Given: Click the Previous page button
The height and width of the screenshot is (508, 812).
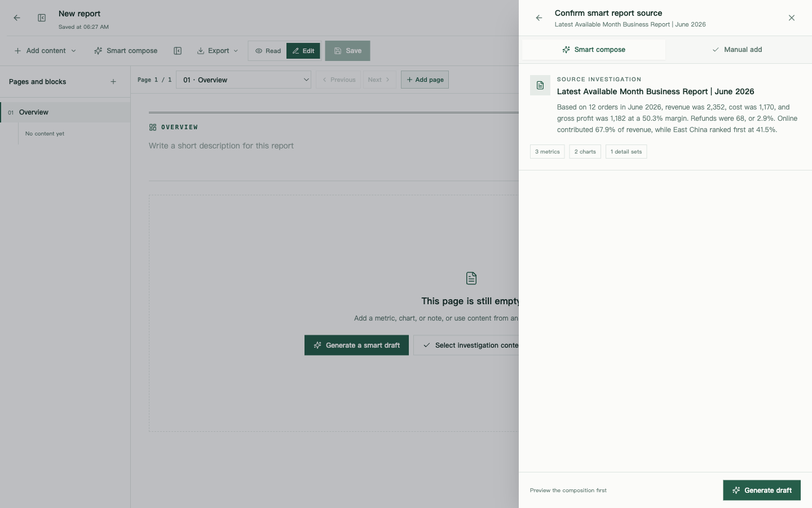Looking at the screenshot, I should point(339,80).
